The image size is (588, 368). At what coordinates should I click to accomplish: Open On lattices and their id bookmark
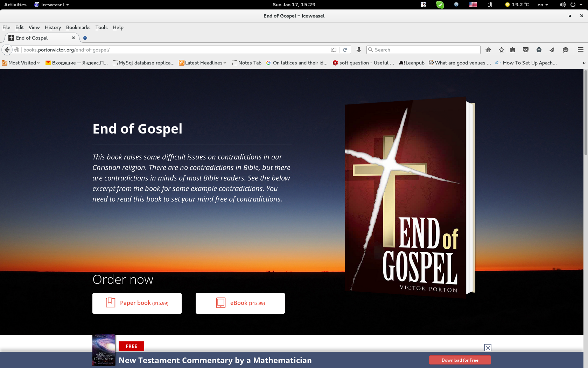pyautogui.click(x=297, y=63)
